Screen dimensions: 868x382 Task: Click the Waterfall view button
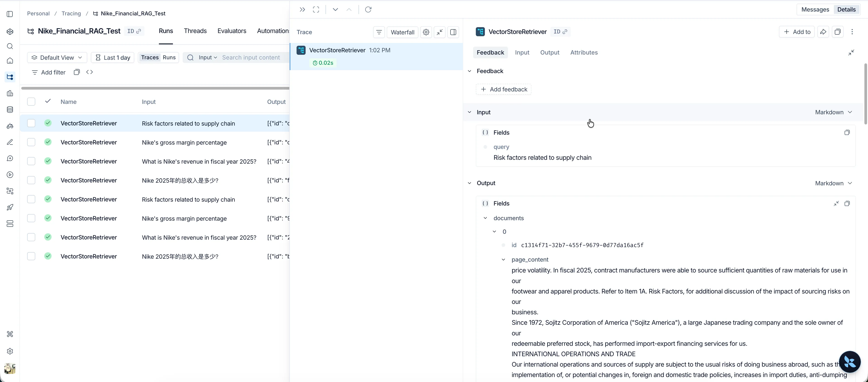click(x=402, y=32)
